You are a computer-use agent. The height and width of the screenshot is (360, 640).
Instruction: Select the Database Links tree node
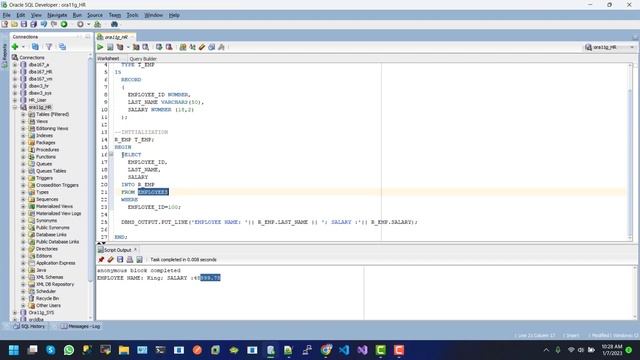[x=51, y=235]
